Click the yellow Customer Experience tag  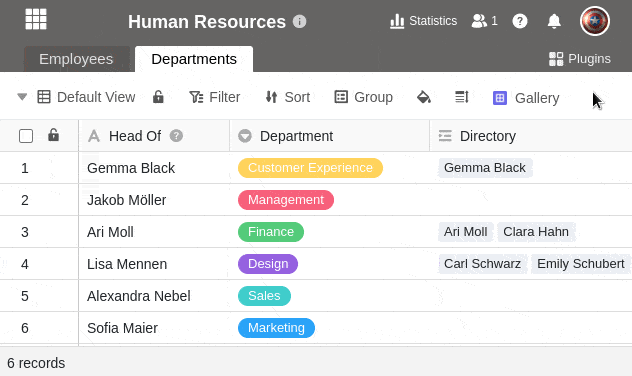(310, 168)
